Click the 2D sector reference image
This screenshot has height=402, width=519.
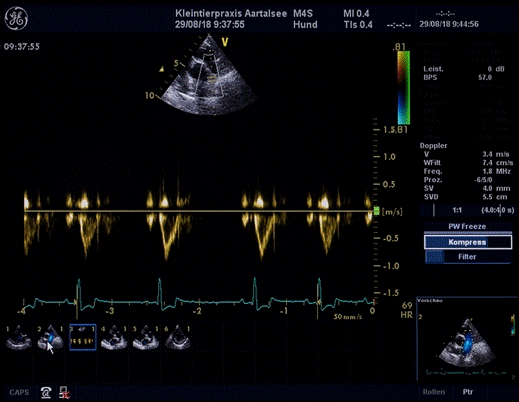click(x=209, y=76)
